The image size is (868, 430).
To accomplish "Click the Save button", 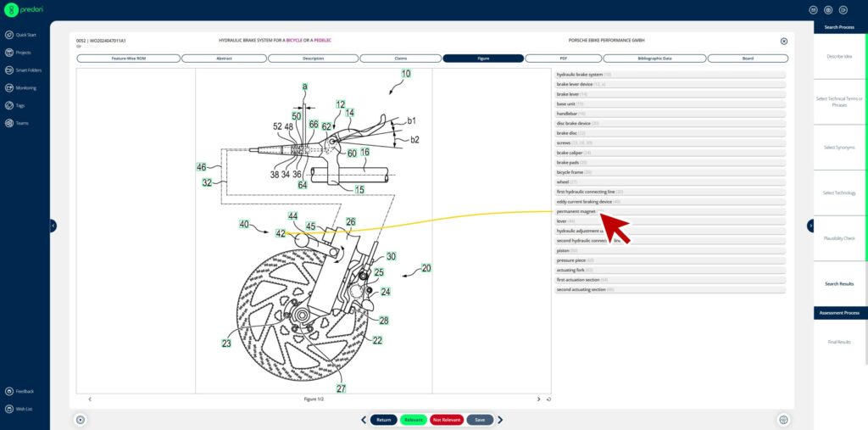I will (480, 420).
